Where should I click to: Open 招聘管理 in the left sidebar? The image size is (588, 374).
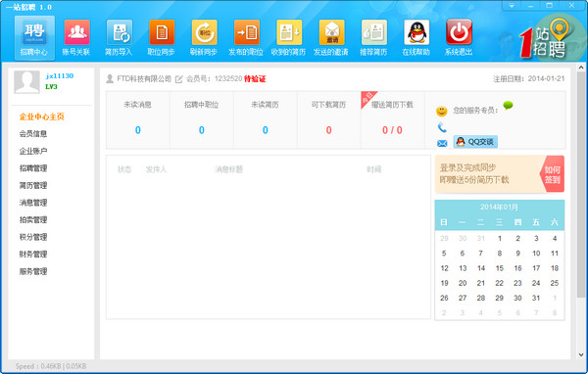[x=33, y=168]
